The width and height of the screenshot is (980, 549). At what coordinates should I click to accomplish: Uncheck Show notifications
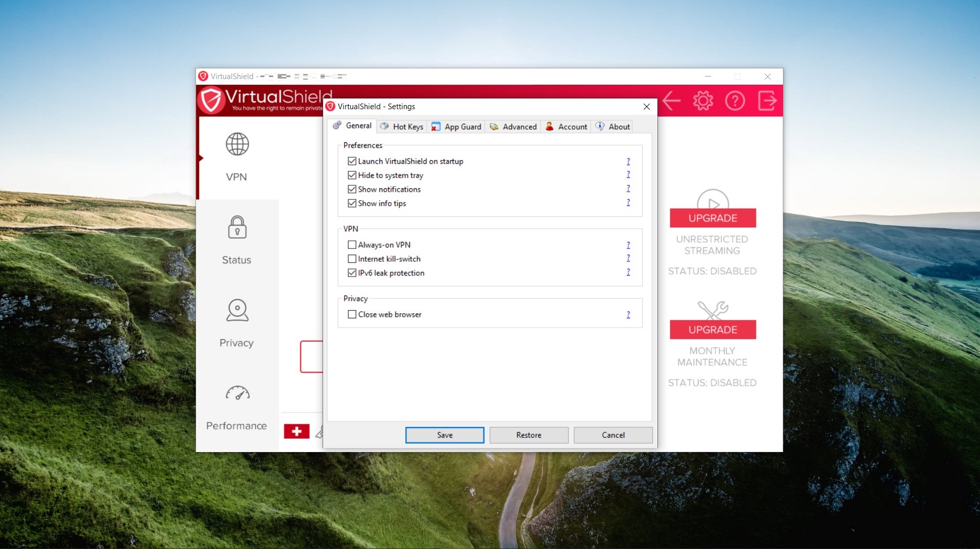coord(352,189)
